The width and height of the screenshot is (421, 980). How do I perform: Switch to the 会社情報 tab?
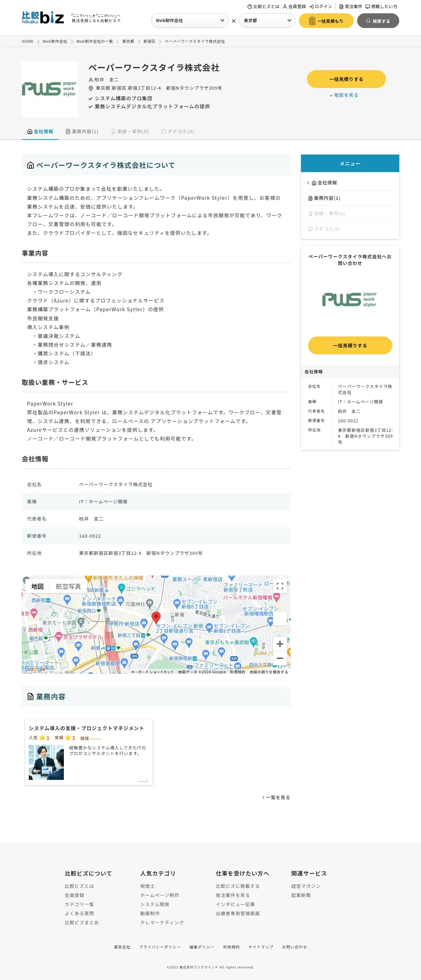(x=40, y=131)
